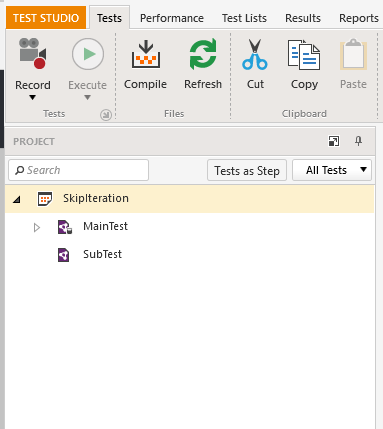Click the search magnifier icon
Screen dimensions: 383x429
(20, 170)
